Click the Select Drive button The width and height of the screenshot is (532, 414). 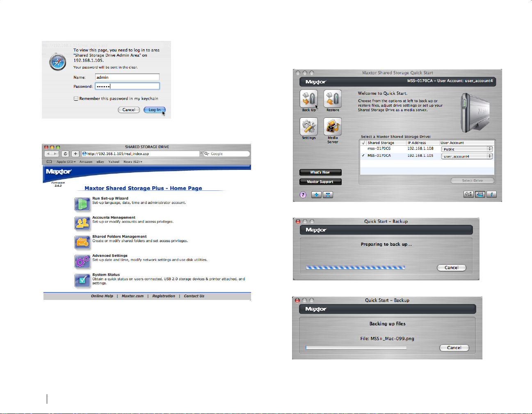coord(473,181)
